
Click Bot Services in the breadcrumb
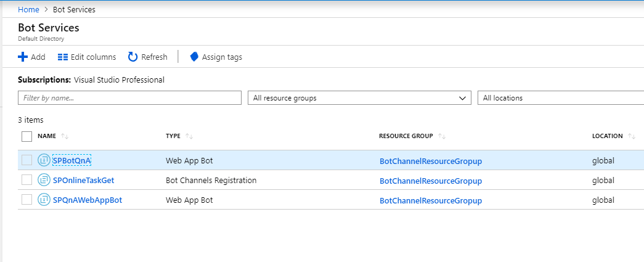click(x=74, y=9)
